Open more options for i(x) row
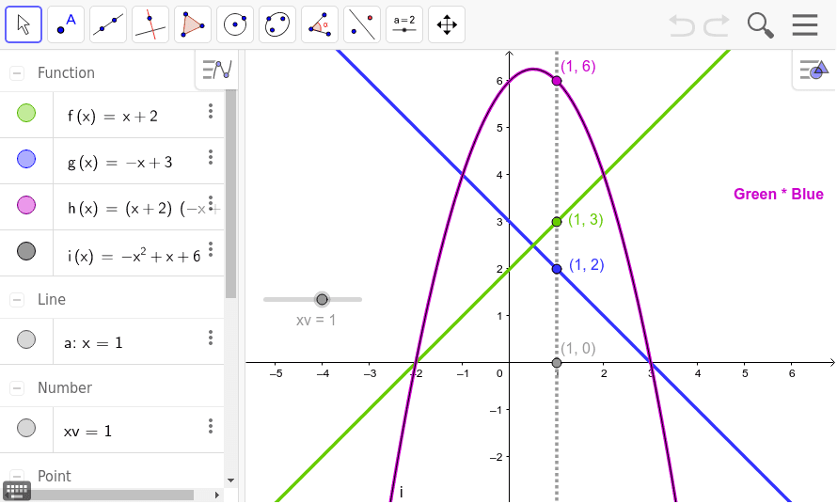Image resolution: width=837 pixels, height=504 pixels. [211, 249]
